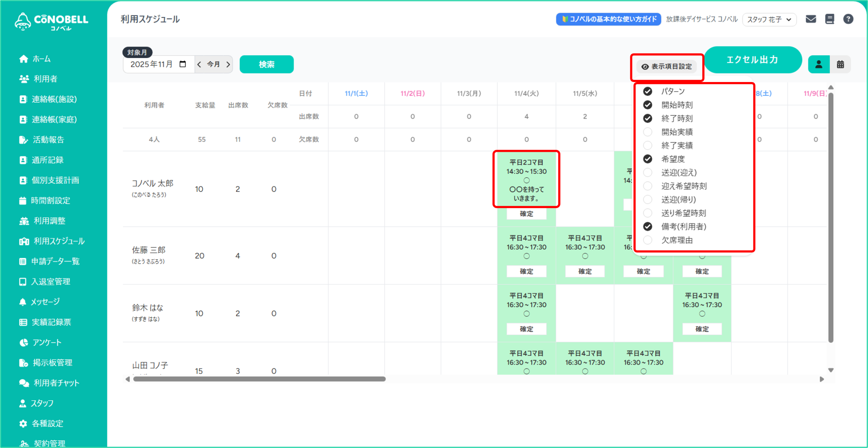This screenshot has width=868, height=448.
Task: Click the calendar picker icon in month field
Action: [x=183, y=64]
